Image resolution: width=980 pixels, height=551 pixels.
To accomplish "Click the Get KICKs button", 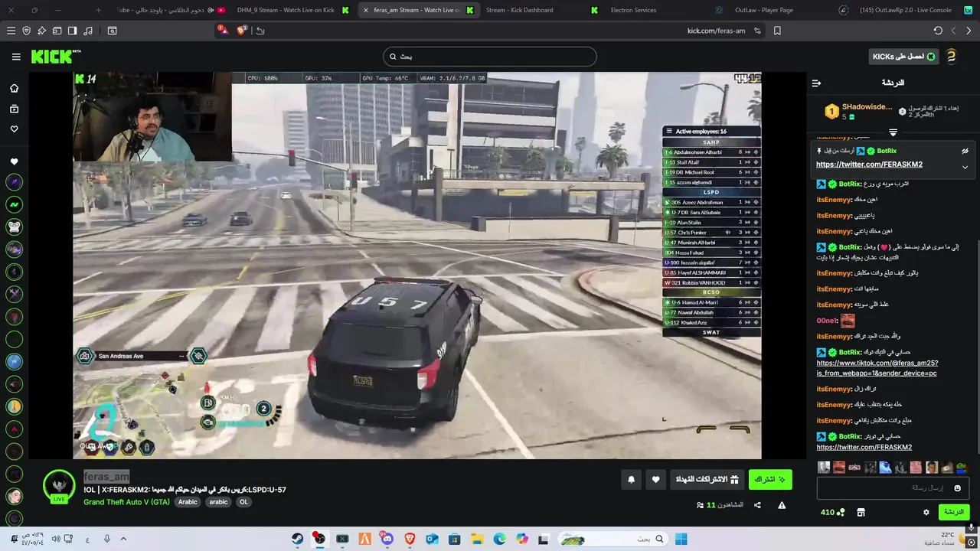I will [x=904, y=57].
